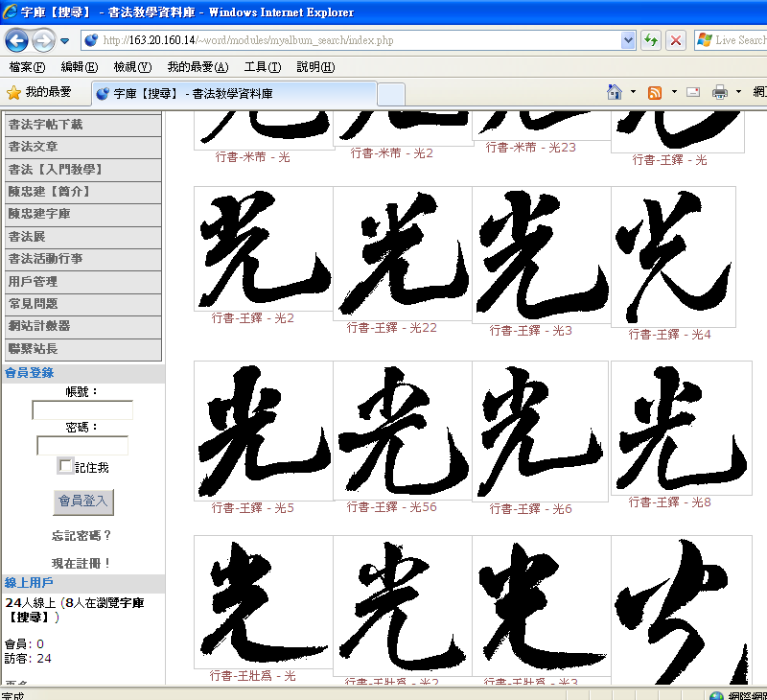Click the 會員登錄 section heading

[x=30, y=373]
